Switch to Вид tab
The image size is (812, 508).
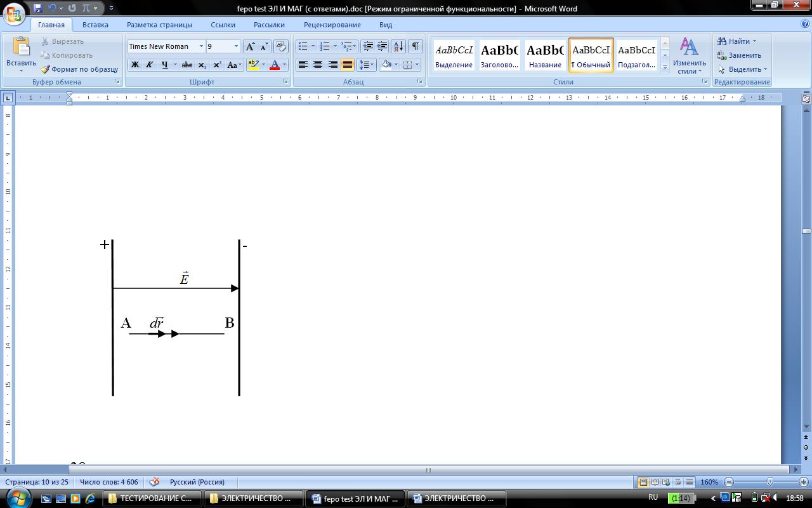tap(386, 25)
